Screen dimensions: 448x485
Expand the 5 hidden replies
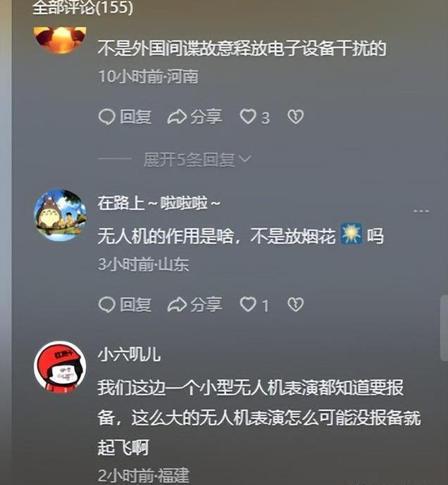click(x=197, y=160)
